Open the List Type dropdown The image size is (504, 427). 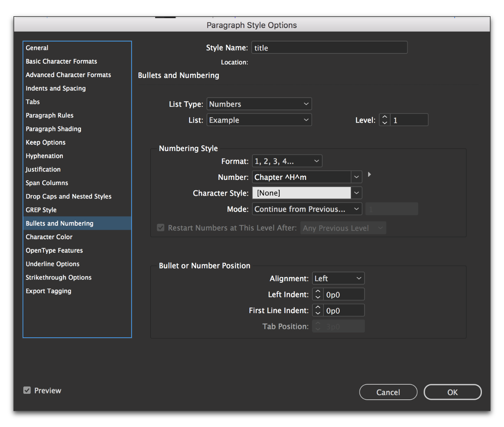pyautogui.click(x=259, y=104)
